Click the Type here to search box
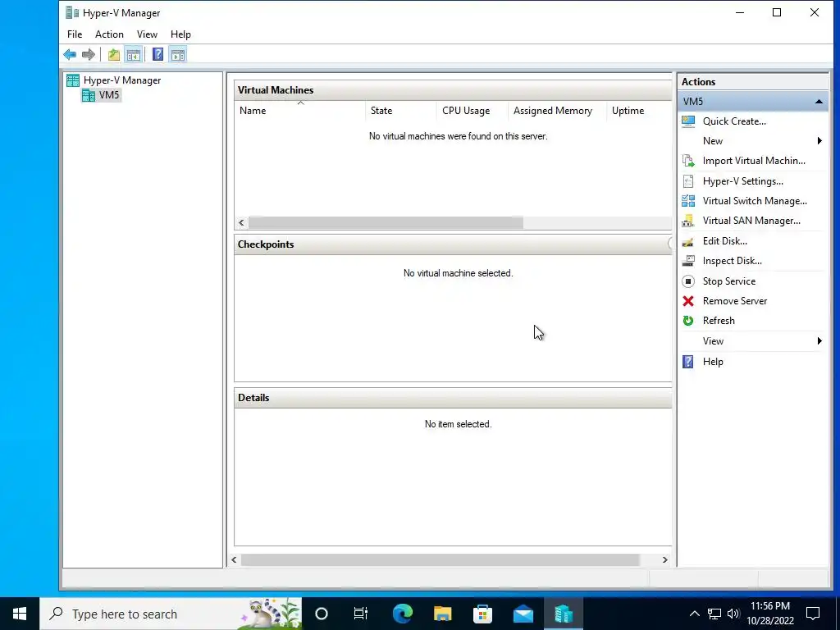840x630 pixels. [x=171, y=614]
